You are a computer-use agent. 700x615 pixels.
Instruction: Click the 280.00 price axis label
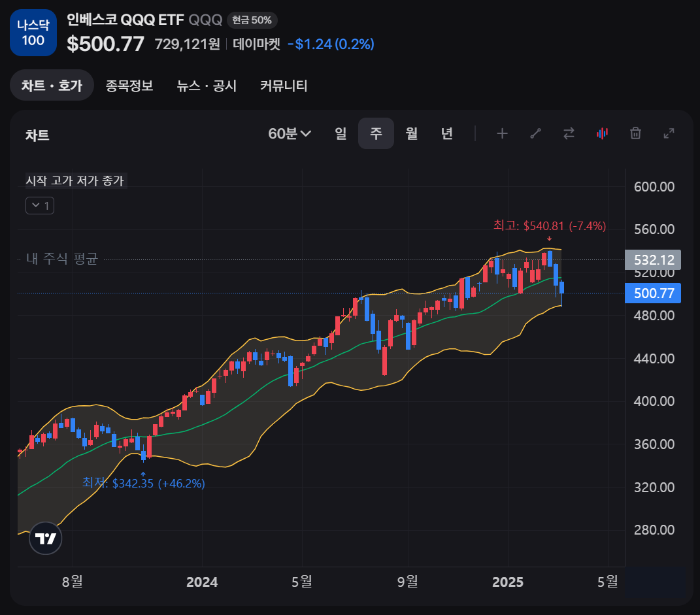click(654, 530)
